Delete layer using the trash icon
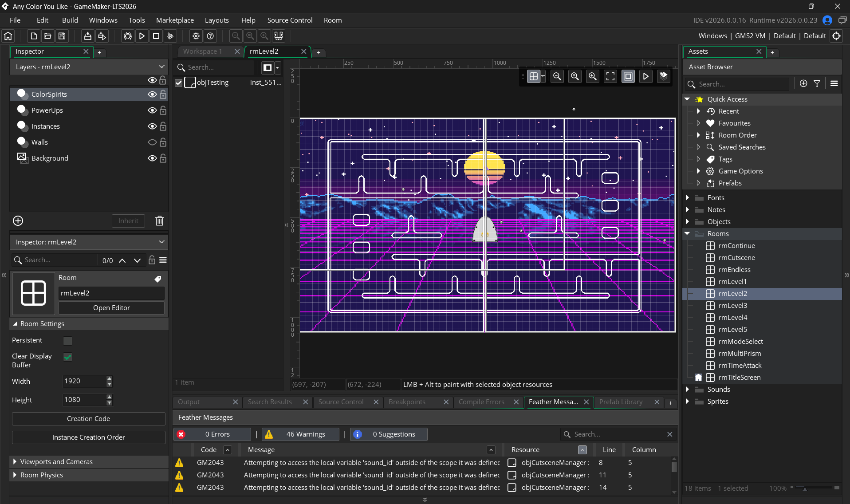The width and height of the screenshot is (850, 504). point(160,220)
